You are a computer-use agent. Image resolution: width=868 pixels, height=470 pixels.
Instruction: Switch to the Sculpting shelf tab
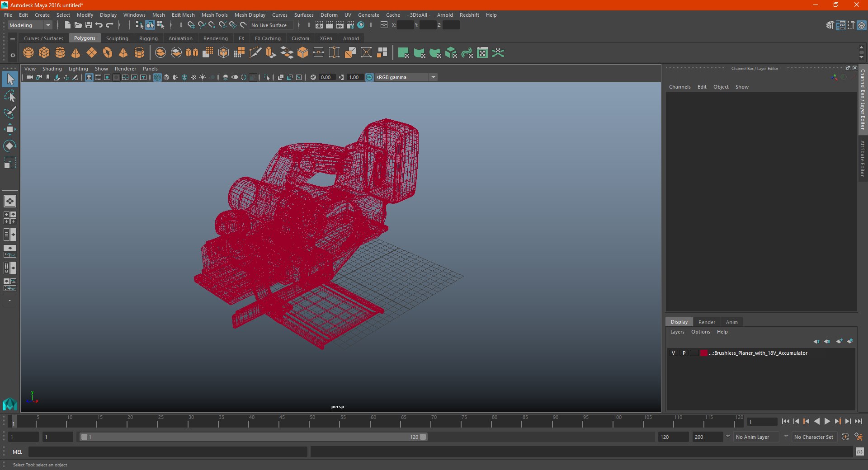click(117, 38)
